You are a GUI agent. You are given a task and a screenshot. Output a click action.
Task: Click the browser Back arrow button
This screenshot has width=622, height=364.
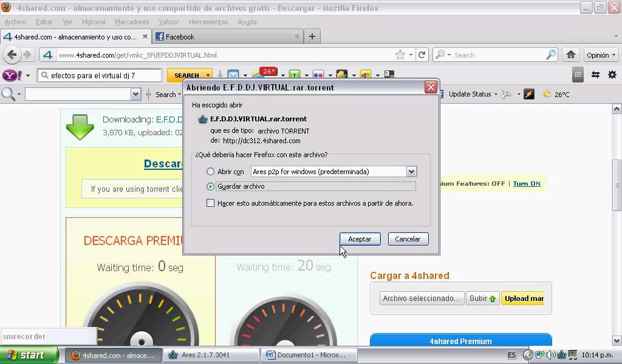(x=12, y=55)
